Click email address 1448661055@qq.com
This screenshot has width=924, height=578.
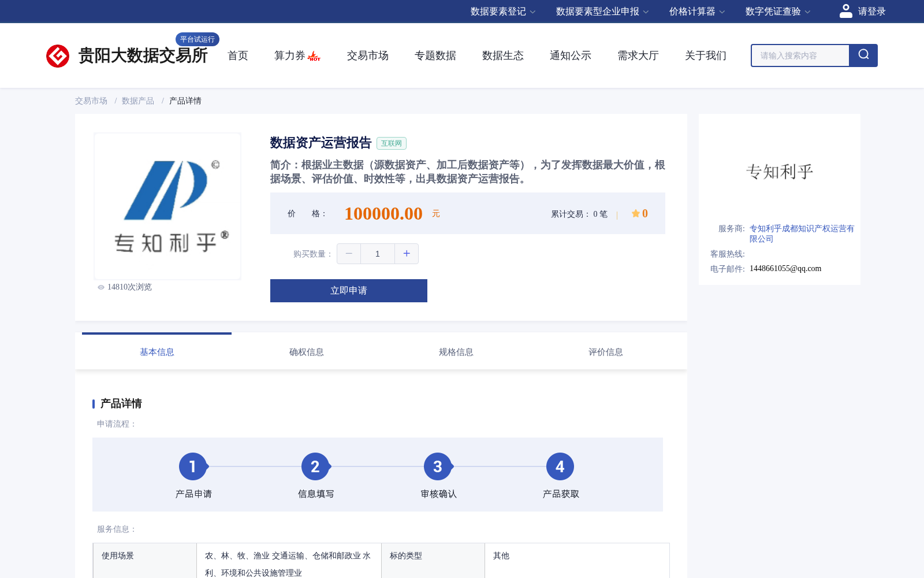coord(785,268)
